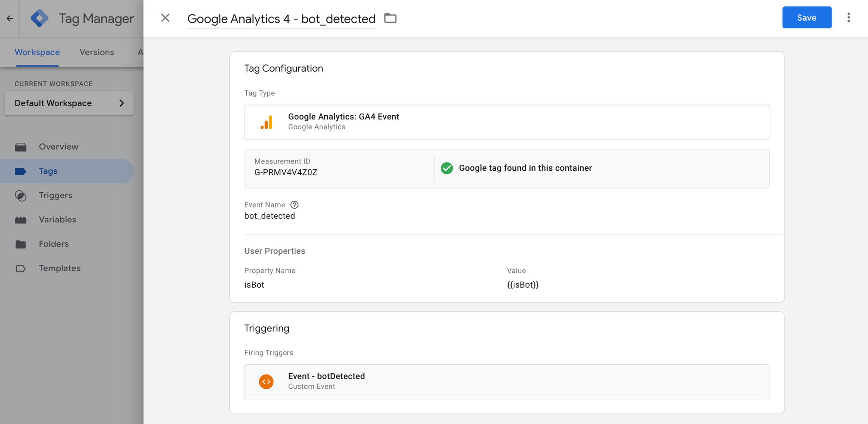
Task: Click the green checkmark icon
Action: coord(447,168)
